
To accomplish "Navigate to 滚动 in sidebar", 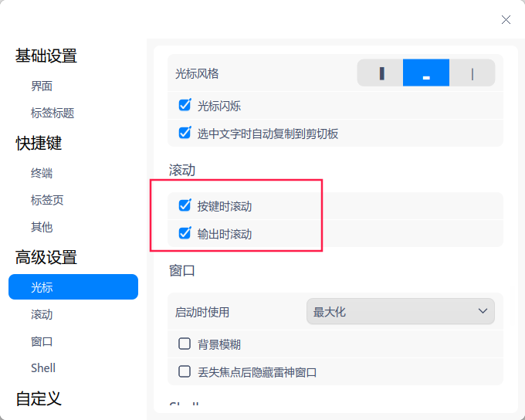I will (x=42, y=314).
